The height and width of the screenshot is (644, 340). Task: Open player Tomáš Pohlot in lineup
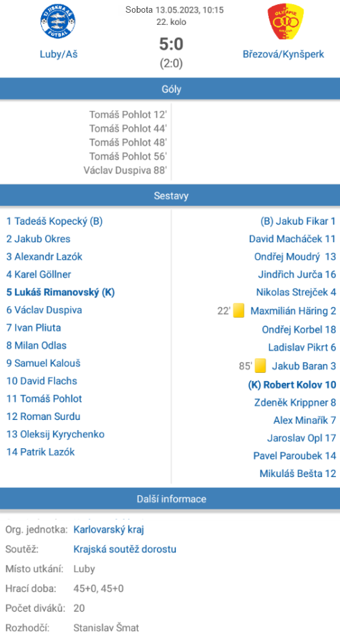[44, 398]
